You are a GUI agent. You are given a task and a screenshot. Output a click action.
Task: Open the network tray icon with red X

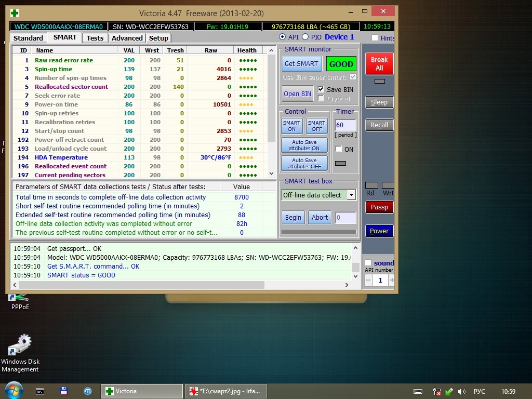(436, 392)
